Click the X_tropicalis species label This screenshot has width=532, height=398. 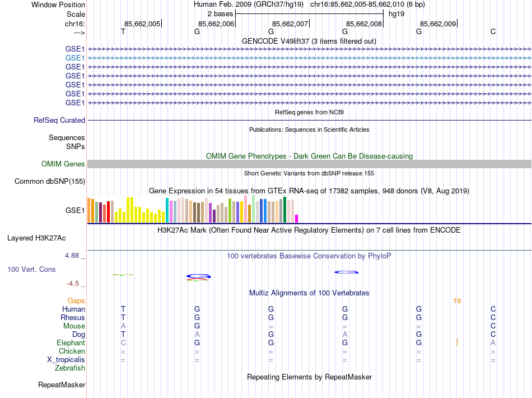(66, 360)
